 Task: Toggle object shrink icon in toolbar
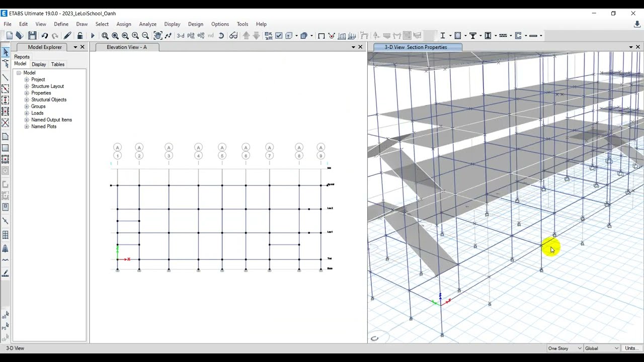[269, 36]
